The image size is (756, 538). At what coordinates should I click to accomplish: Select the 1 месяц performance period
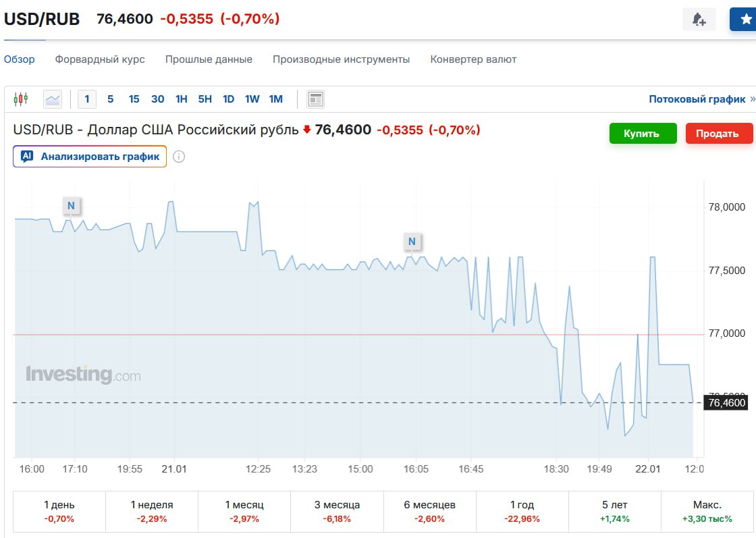point(244,511)
